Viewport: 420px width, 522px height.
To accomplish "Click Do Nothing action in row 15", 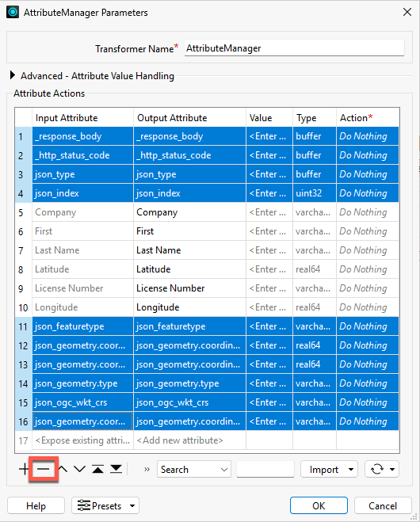I will point(368,402).
